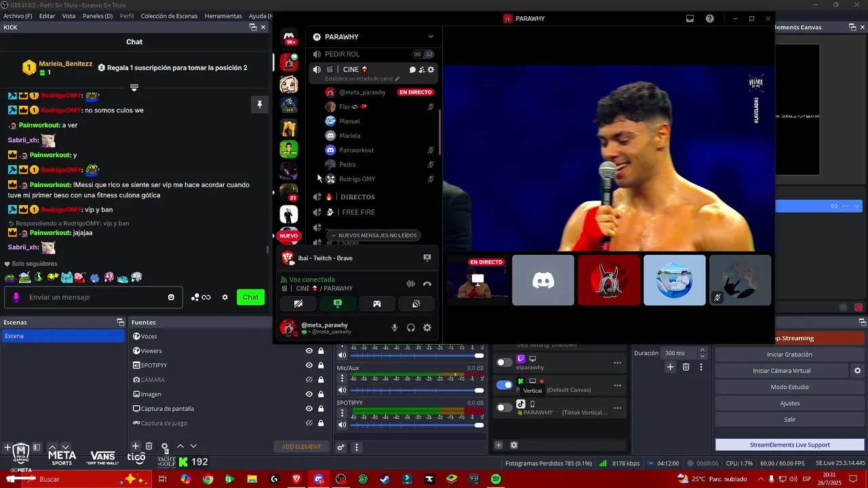Hide the Captura de pantalla source
The width and height of the screenshot is (868, 488).
pyautogui.click(x=309, y=409)
